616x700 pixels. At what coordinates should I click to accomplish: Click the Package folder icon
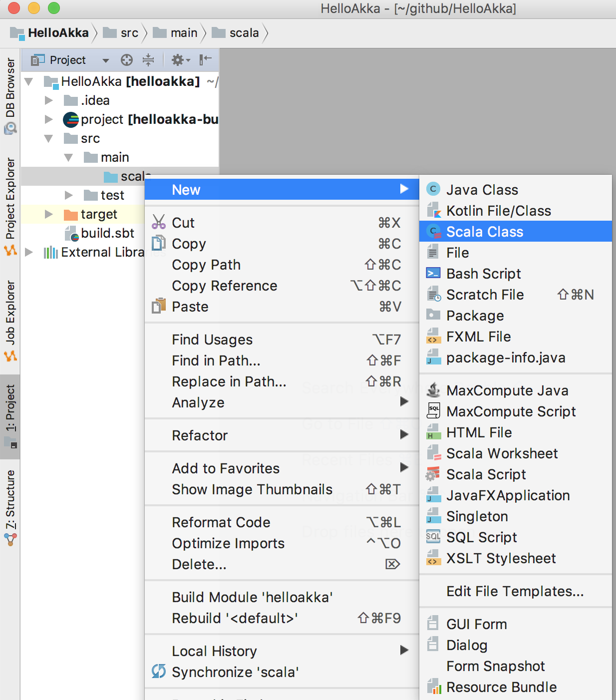click(433, 315)
